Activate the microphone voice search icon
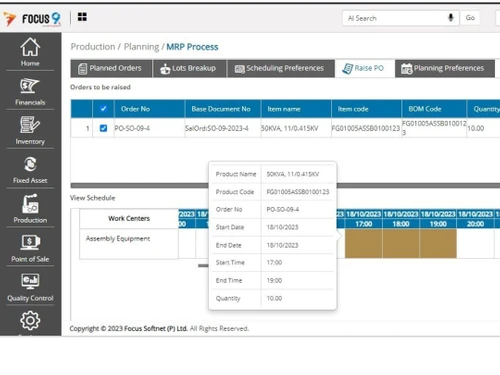 tap(451, 18)
